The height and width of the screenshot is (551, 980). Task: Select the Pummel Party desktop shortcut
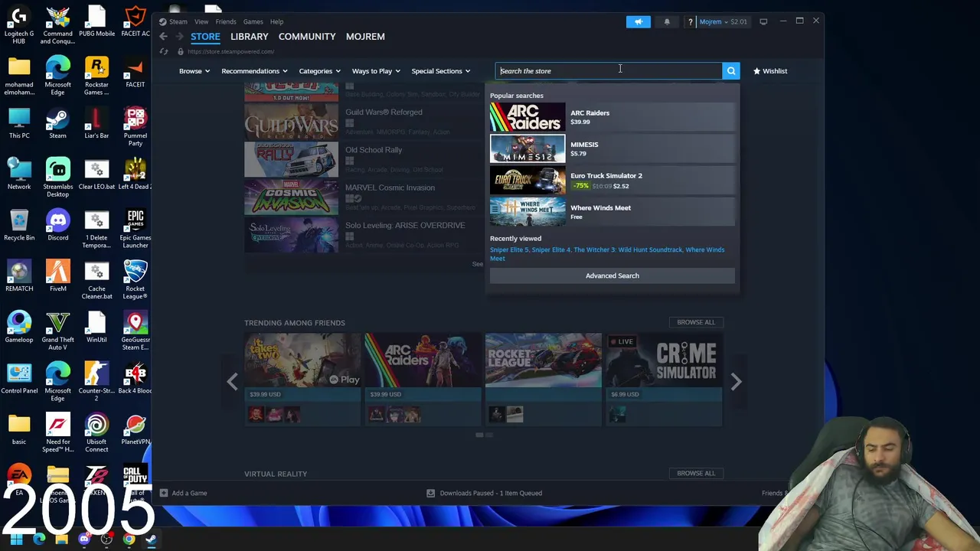tap(136, 127)
